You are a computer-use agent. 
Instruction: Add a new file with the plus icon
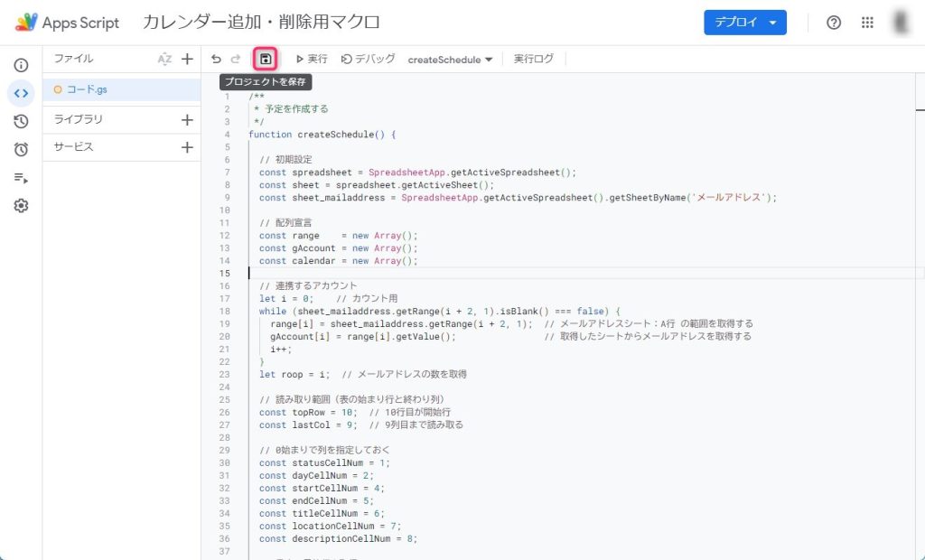point(187,60)
